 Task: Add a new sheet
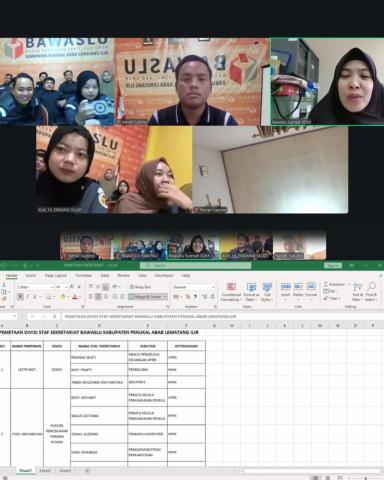88,471
